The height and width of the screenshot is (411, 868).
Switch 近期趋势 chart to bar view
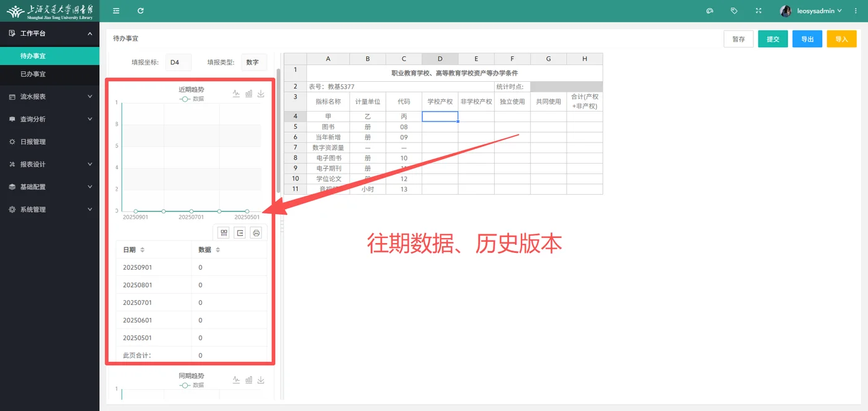pos(249,94)
